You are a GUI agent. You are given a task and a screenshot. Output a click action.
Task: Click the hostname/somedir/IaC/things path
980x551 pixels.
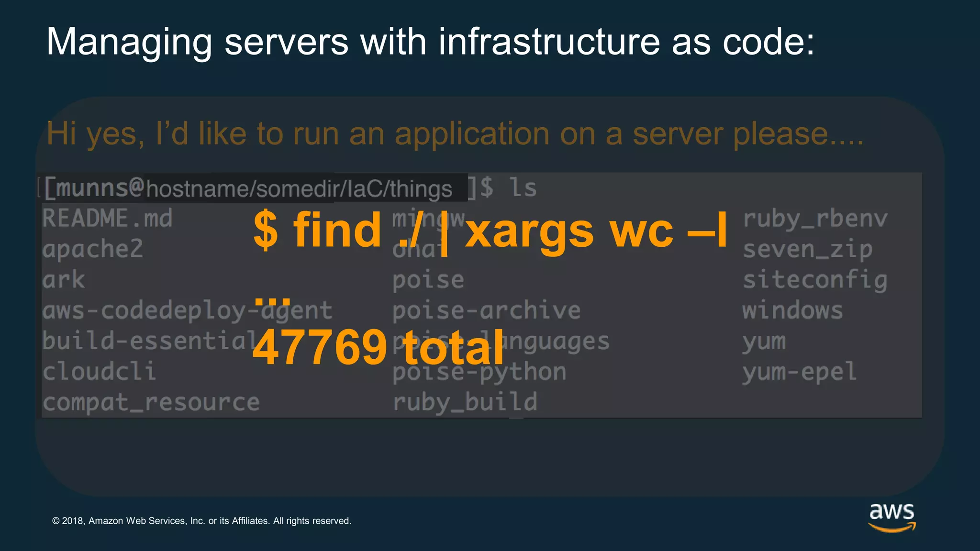click(x=299, y=188)
